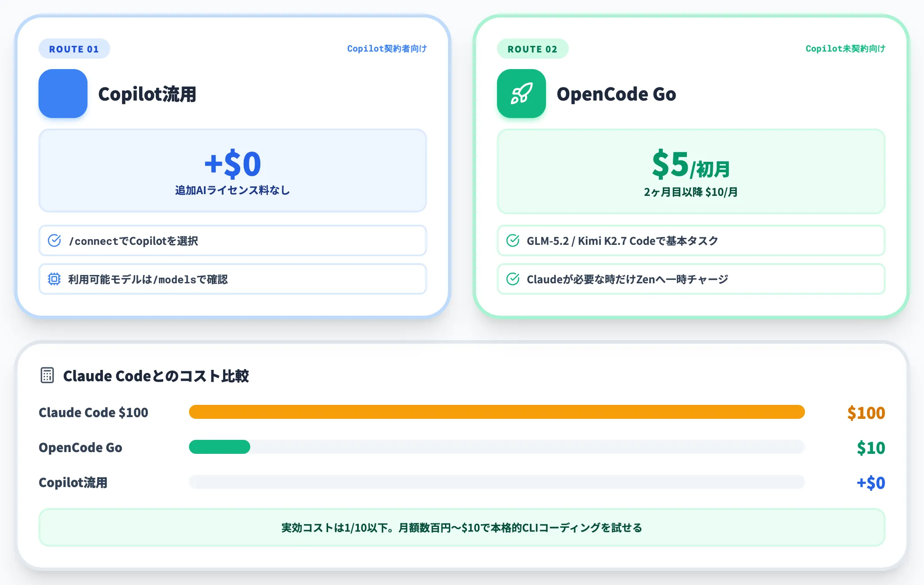Click the Copilot流用 card heading
Image resolution: width=924 pixels, height=585 pixels.
click(147, 94)
